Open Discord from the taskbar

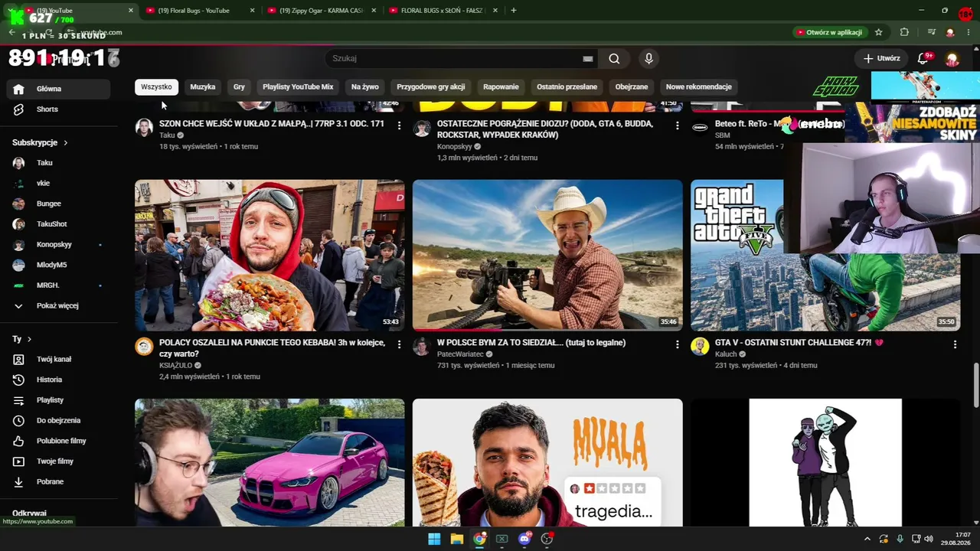pyautogui.click(x=524, y=539)
